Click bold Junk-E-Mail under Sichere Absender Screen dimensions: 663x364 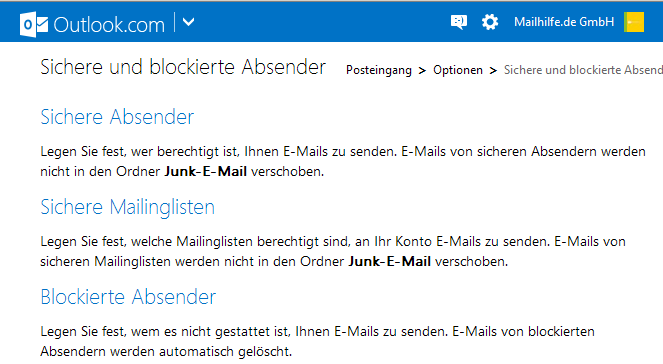205,172
